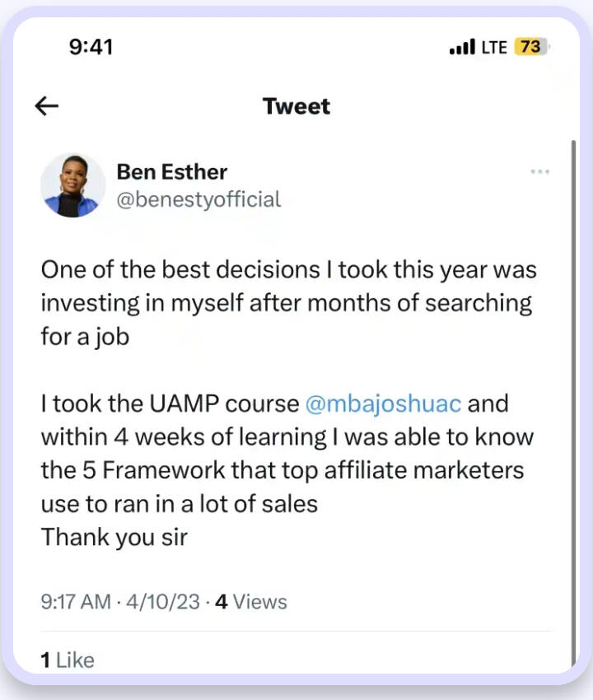Viewport: 593px width, 700px height.
Task: Click the Tweet header title
Action: [x=296, y=106]
